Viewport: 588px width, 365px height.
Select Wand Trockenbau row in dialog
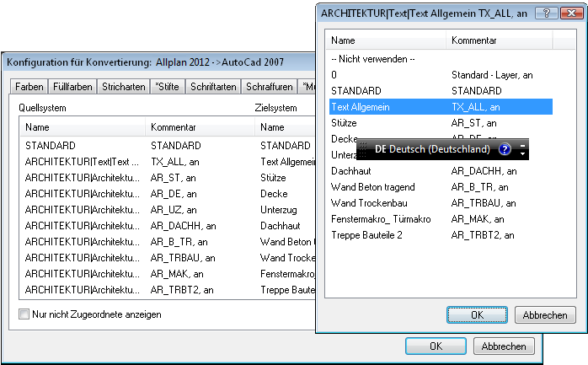click(x=441, y=203)
